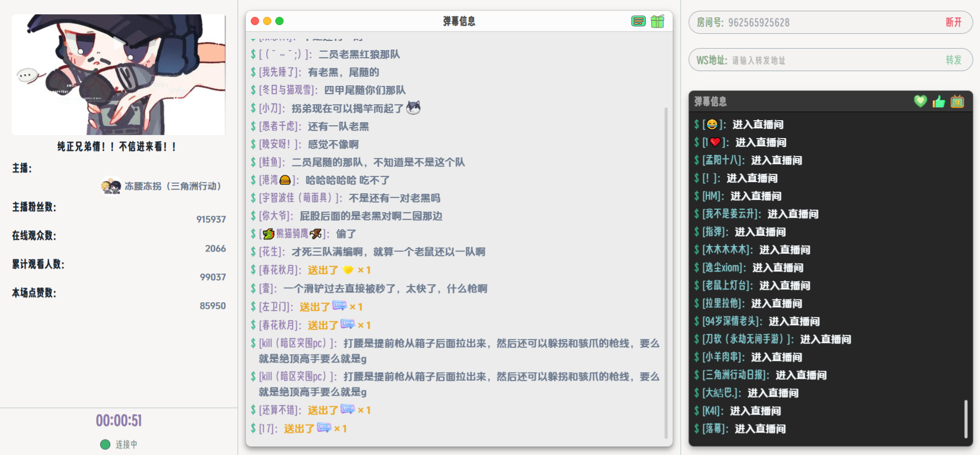Click the green 连接中 status indicator dot
Image resolution: width=980 pixels, height=455 pixels.
click(105, 444)
